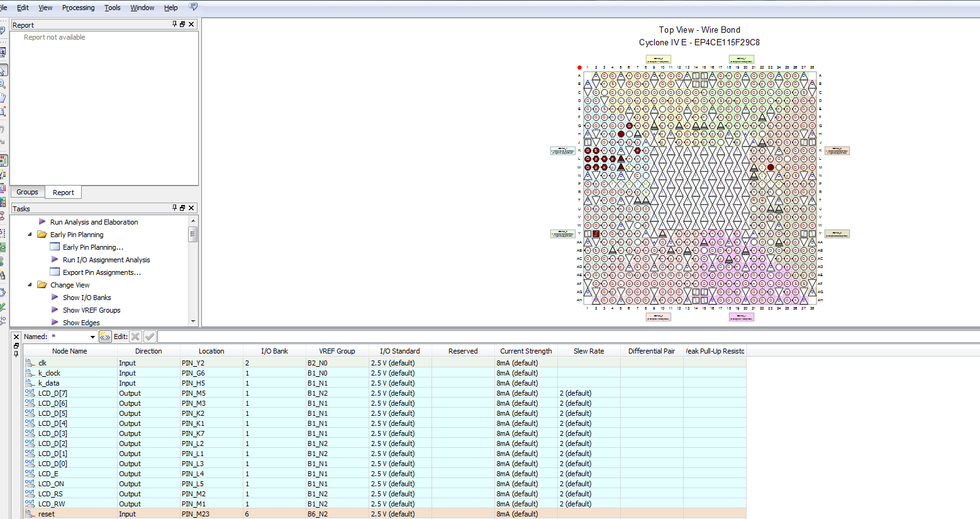Click the magenta I/O bank legend below package

tap(741, 317)
